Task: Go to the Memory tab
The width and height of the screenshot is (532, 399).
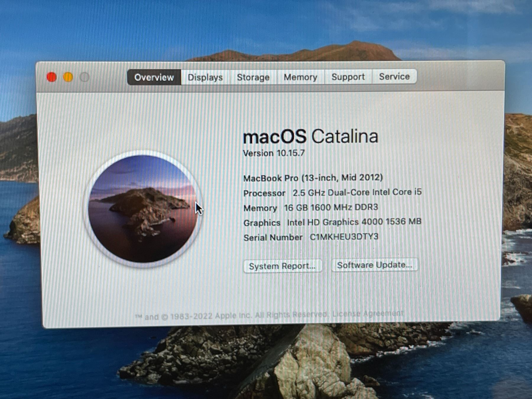Action: point(300,77)
